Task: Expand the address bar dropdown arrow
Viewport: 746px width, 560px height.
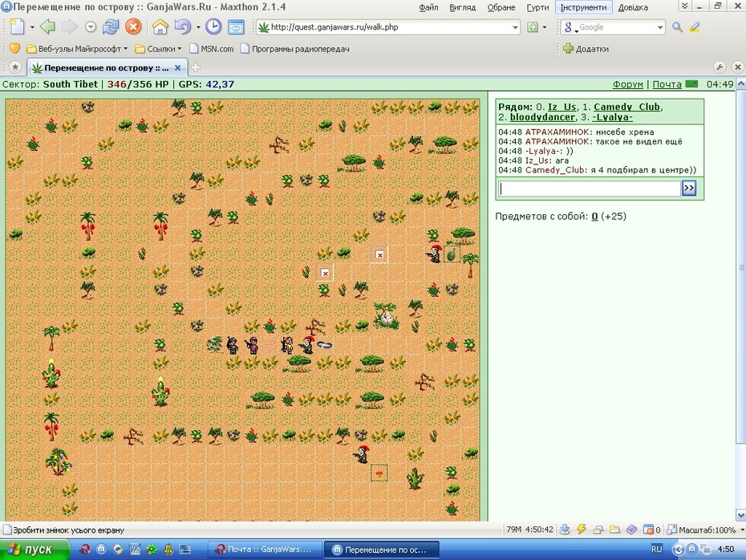Action: tap(515, 27)
